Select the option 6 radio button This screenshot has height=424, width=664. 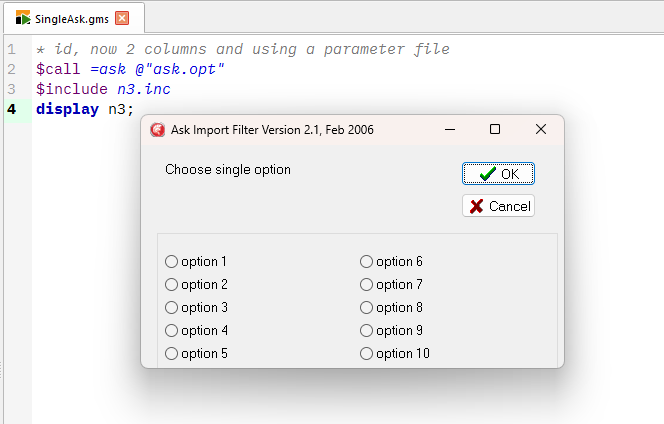(x=366, y=262)
